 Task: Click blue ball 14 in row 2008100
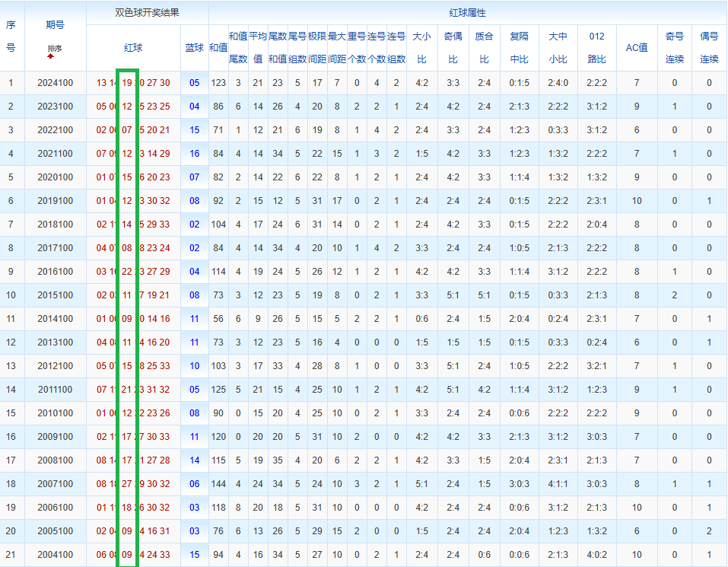(195, 460)
